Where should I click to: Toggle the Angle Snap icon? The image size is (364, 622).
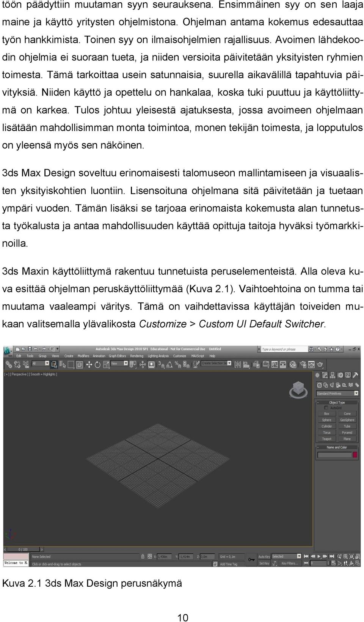click(169, 365)
